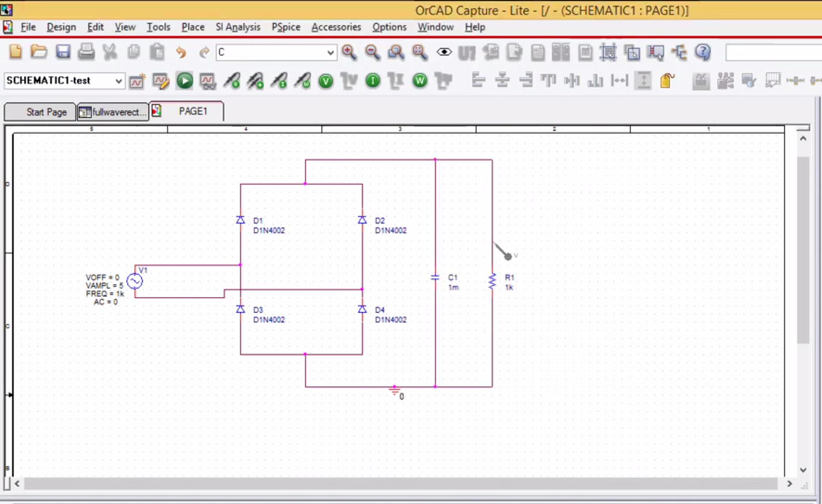Click the snap to grid icon

tap(608, 53)
